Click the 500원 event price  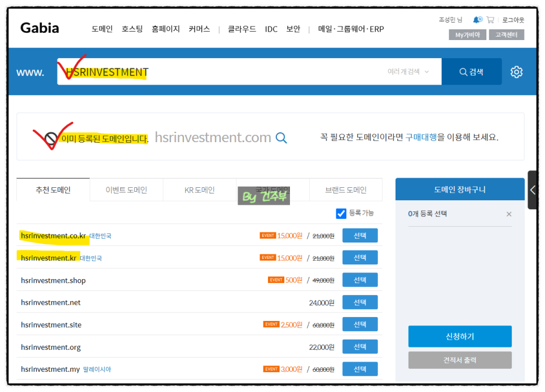click(294, 280)
